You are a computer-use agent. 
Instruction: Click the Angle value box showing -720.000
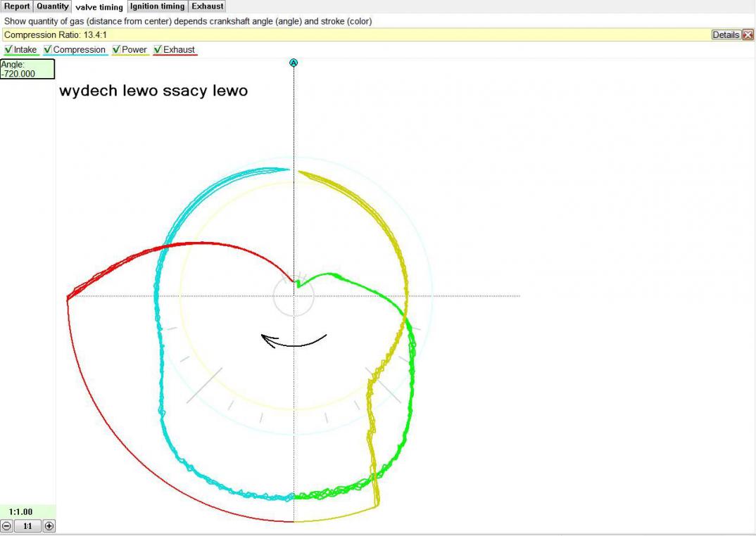(x=27, y=69)
